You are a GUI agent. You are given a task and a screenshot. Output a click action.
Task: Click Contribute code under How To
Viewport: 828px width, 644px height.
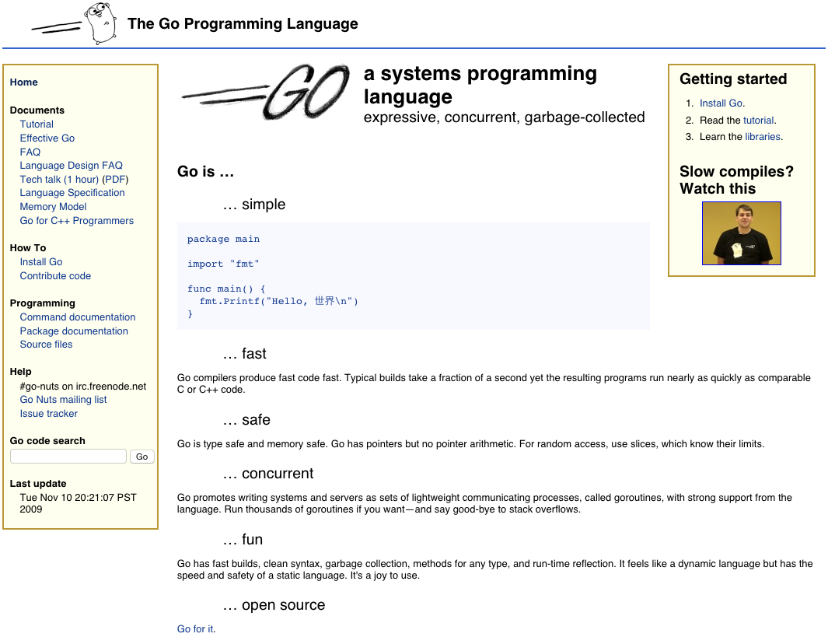pos(55,276)
